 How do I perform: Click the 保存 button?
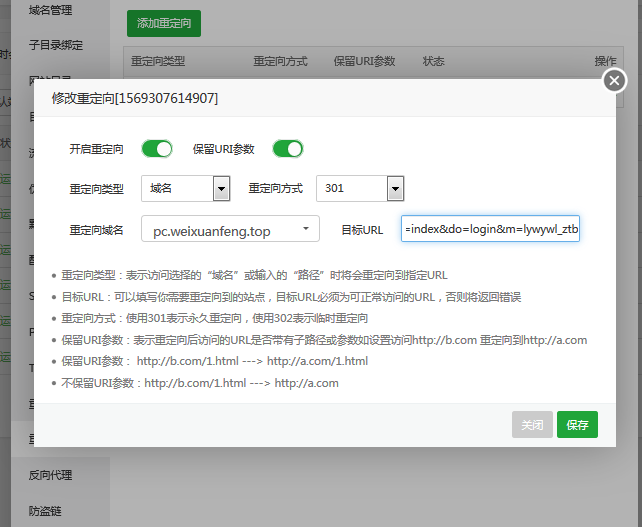(577, 425)
